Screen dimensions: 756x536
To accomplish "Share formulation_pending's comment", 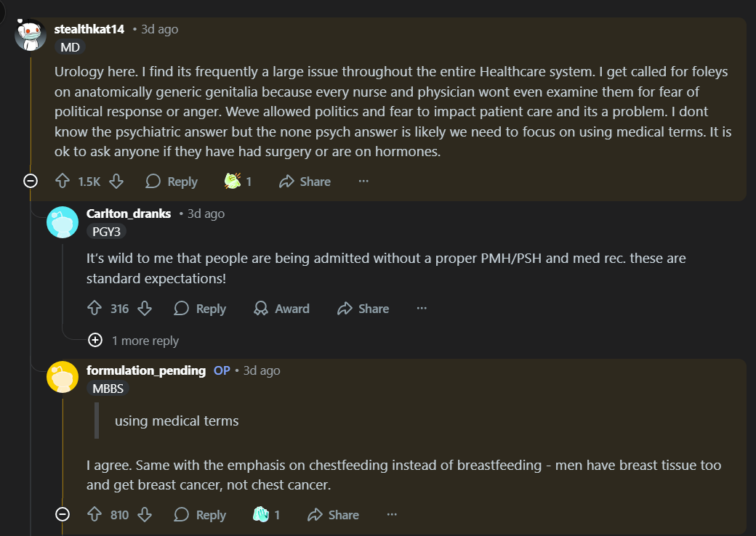I will tap(333, 515).
